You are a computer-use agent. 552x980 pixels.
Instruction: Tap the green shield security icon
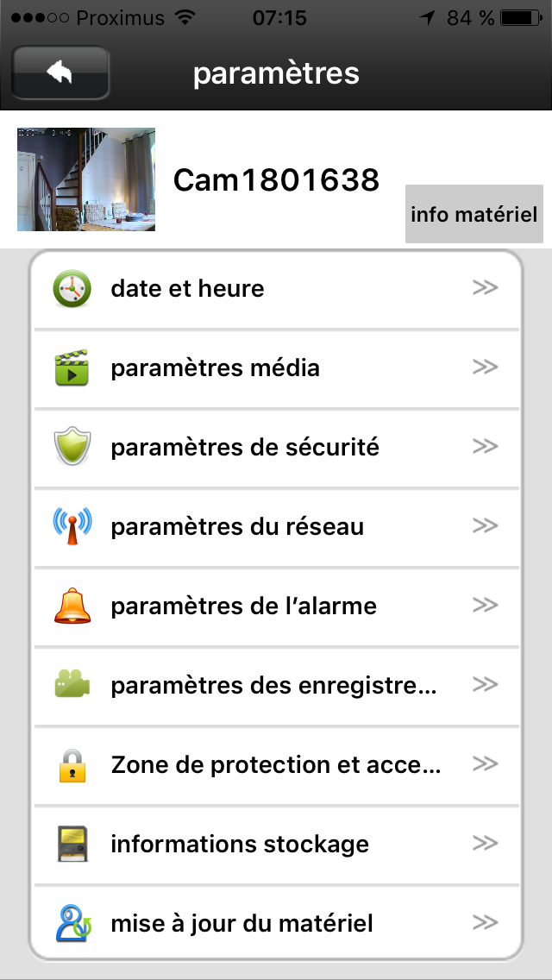point(72,448)
